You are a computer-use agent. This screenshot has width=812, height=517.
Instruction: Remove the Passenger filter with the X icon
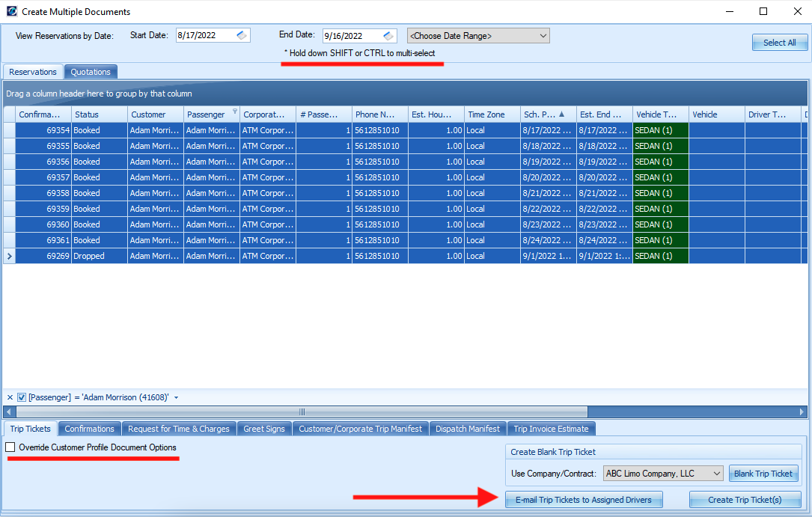tap(10, 397)
